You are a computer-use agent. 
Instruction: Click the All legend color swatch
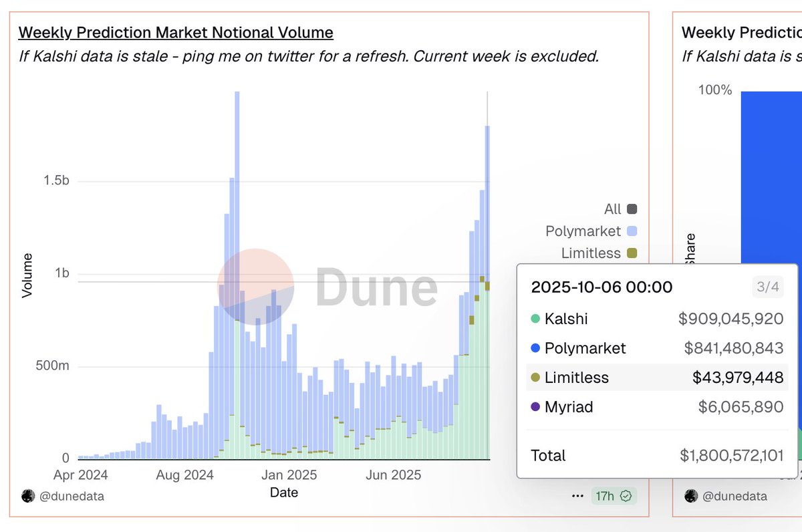tap(632, 209)
